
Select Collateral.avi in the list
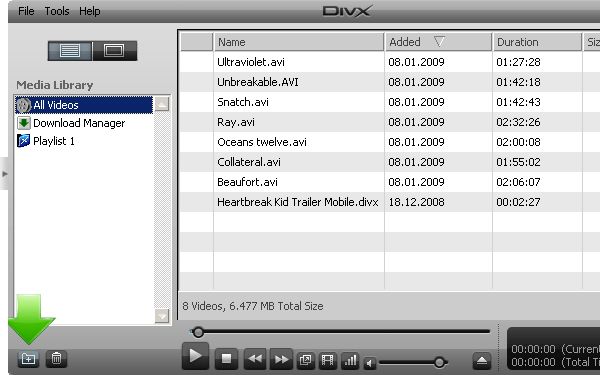tap(249, 162)
